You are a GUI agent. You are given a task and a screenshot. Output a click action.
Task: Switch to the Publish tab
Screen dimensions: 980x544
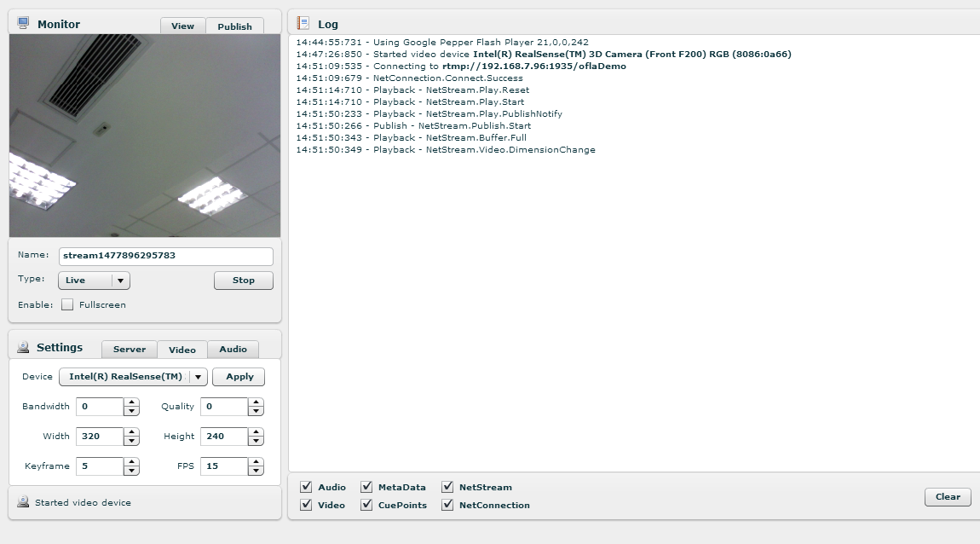(x=234, y=26)
